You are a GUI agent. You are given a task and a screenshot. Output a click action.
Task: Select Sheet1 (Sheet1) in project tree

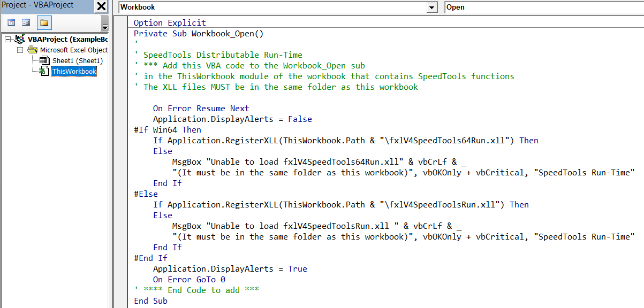77,61
